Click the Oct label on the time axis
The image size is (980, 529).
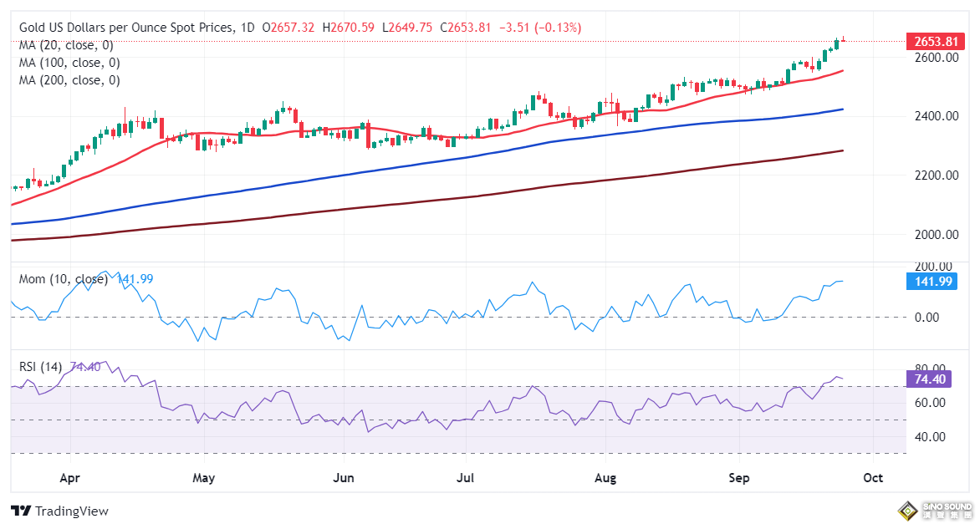873,479
